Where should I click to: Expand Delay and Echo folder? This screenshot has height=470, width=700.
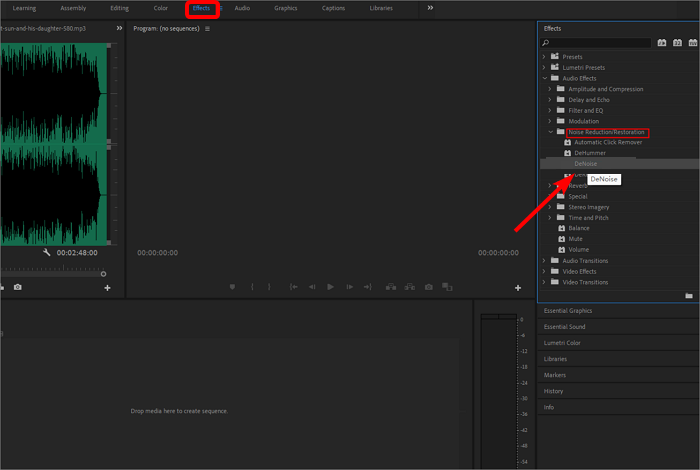[x=550, y=100]
